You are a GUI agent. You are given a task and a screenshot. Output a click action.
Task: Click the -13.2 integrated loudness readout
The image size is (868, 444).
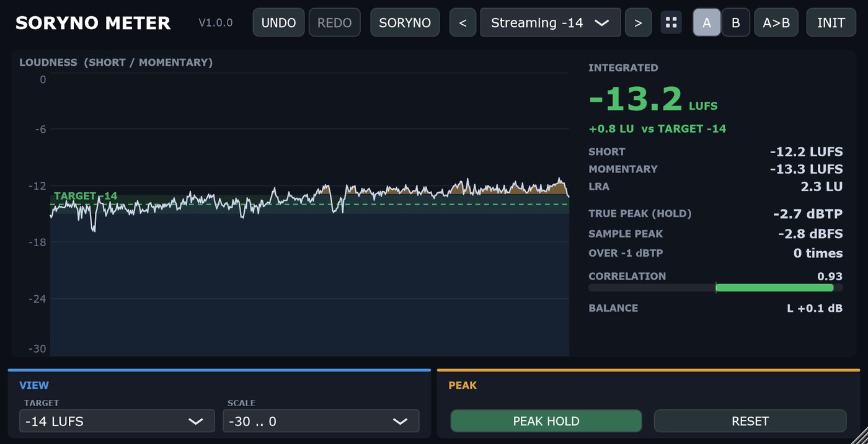[x=635, y=99]
